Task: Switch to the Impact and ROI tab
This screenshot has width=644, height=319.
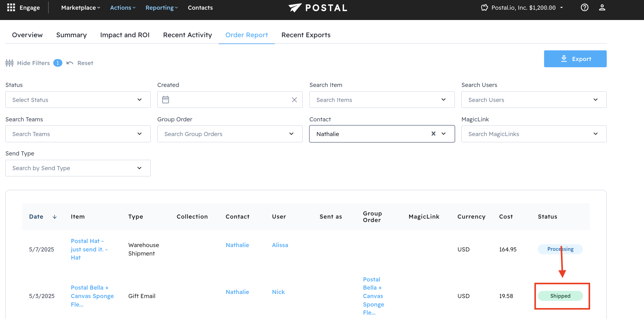Action: point(125,35)
